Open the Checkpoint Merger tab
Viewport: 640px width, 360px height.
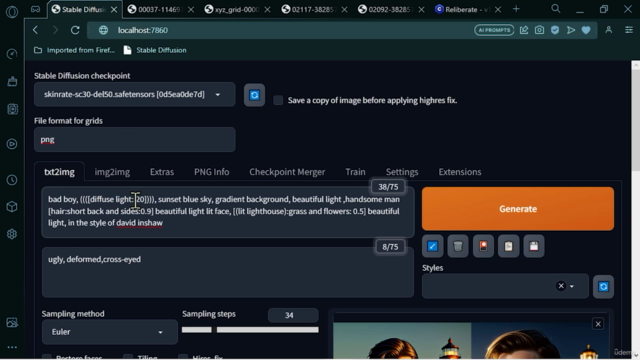click(287, 172)
